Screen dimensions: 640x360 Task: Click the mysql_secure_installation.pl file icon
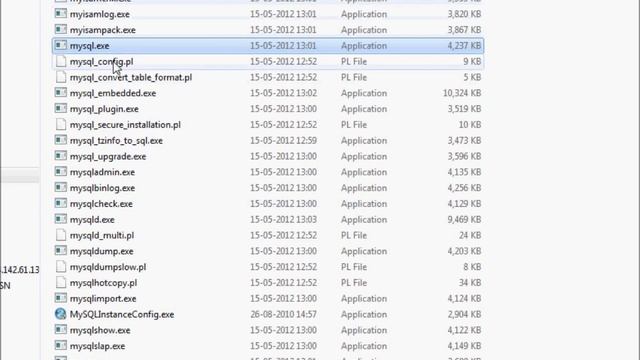[60, 124]
